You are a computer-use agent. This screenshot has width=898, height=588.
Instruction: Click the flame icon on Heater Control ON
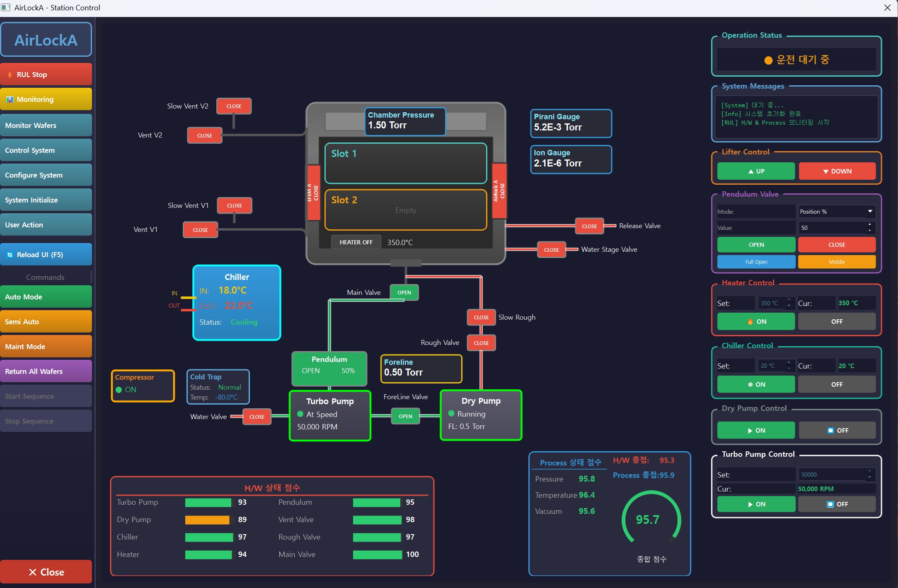tap(750, 322)
